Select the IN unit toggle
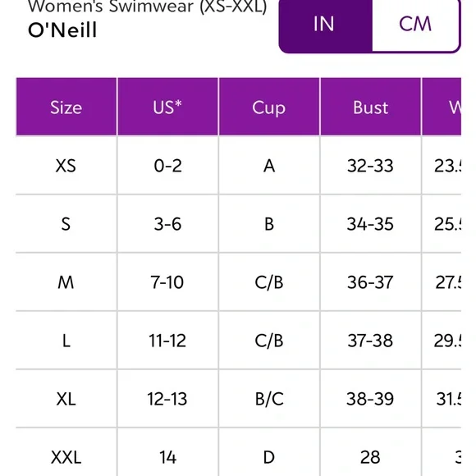Viewport: 476px width, 476px height. (326, 25)
